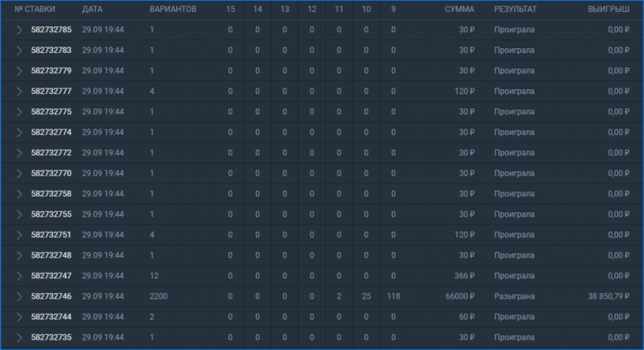The image size is (644, 350).
Task: Expand bet row 582732774
Action: point(19,133)
